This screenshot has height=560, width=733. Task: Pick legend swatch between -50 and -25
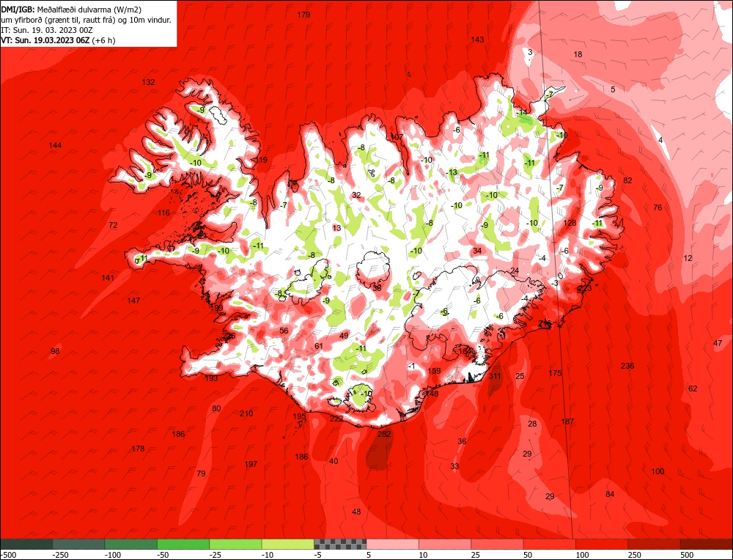[x=183, y=544]
